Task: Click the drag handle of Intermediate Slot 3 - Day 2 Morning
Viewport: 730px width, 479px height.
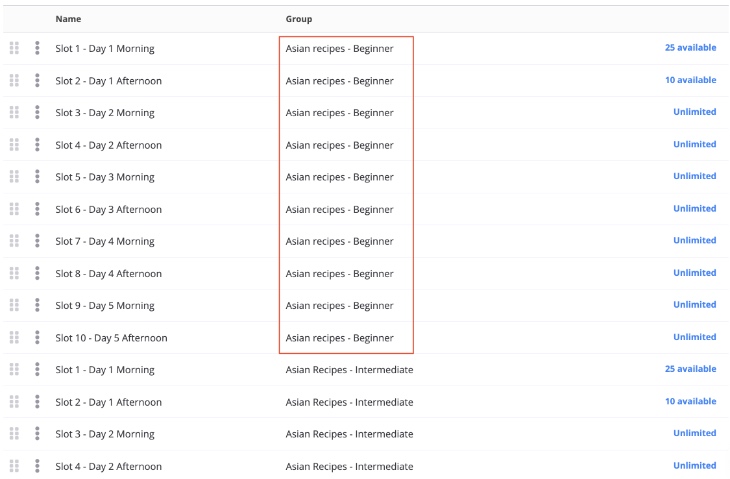Action: 14,433
